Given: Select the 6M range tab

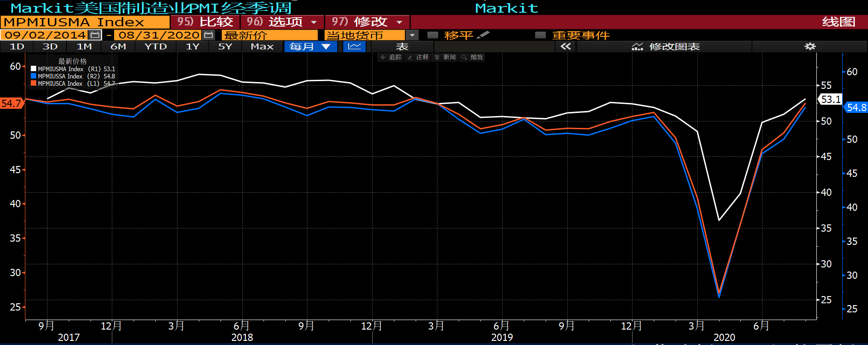Looking at the screenshot, I should click(118, 46).
